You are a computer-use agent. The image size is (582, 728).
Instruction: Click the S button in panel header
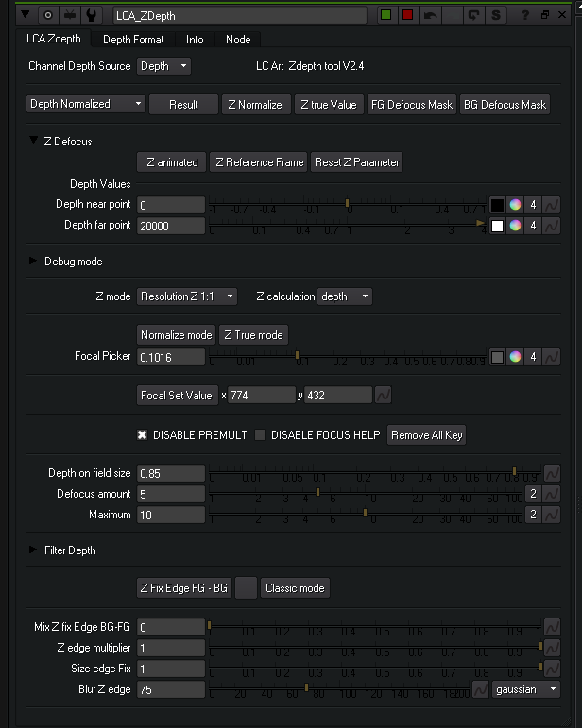click(x=497, y=16)
